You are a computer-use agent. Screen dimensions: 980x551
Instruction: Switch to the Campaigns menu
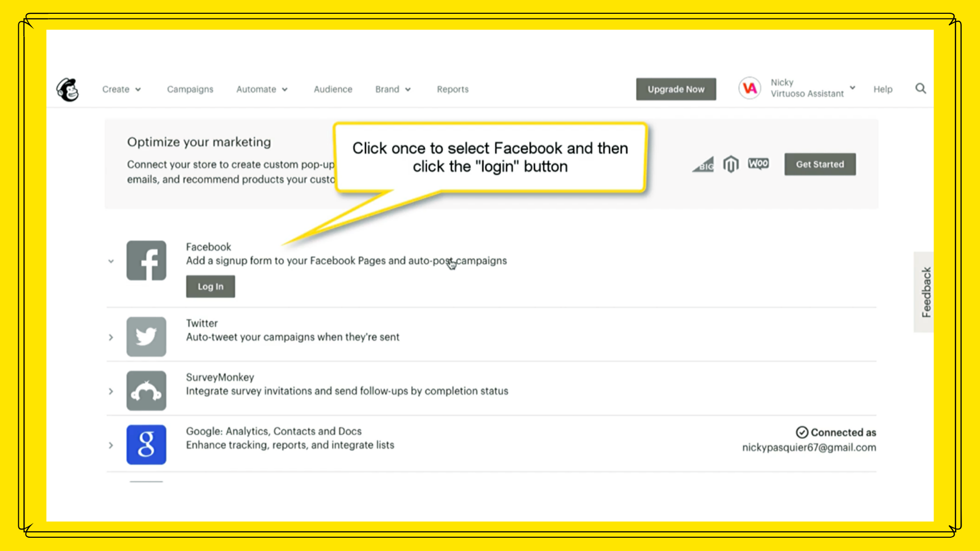[x=190, y=89]
